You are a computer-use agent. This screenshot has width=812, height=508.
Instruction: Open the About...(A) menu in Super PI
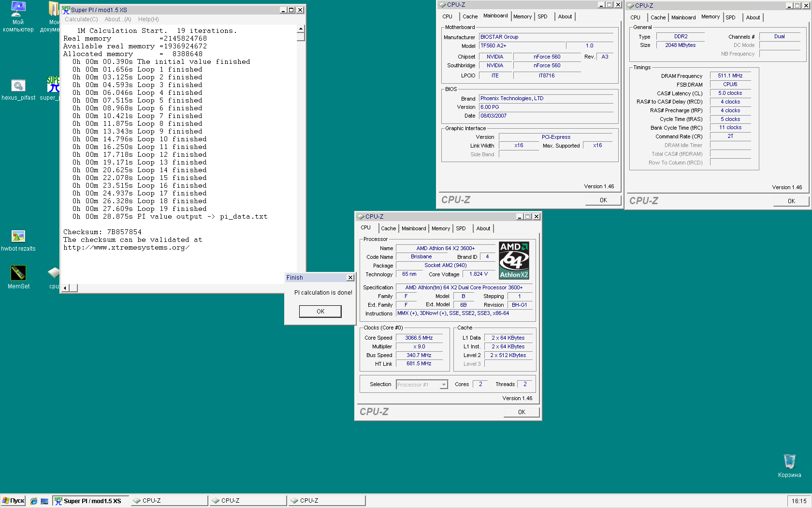pos(118,19)
